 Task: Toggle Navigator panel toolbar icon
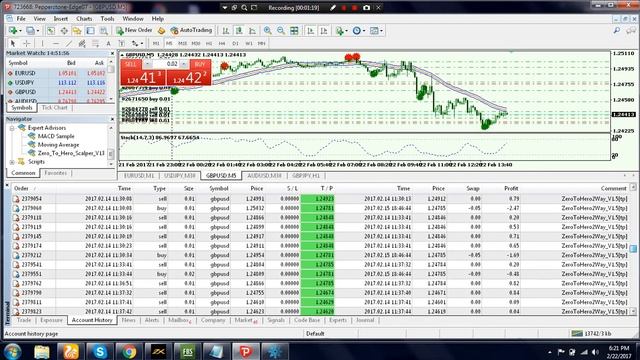[77, 31]
